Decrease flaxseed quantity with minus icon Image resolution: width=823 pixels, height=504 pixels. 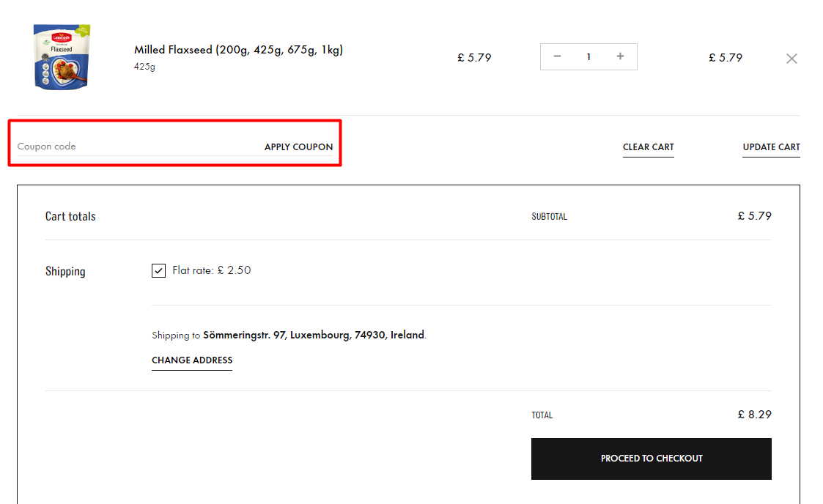tap(557, 56)
